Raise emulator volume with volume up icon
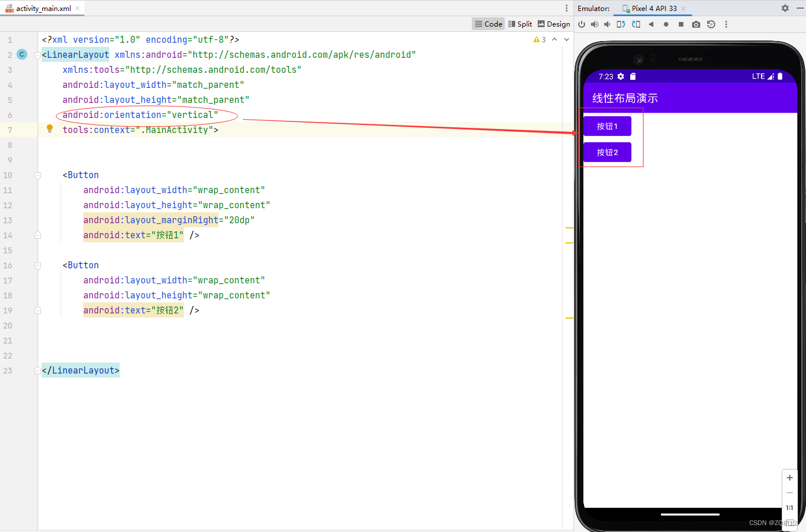Viewport: 806px width, 532px height. tap(594, 24)
